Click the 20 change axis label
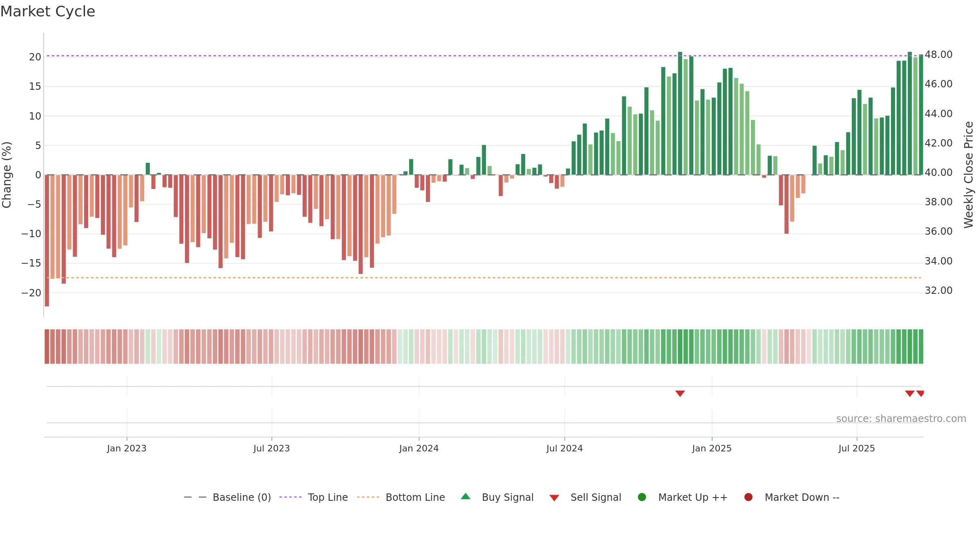Screen dimensions: 980x551 point(35,57)
